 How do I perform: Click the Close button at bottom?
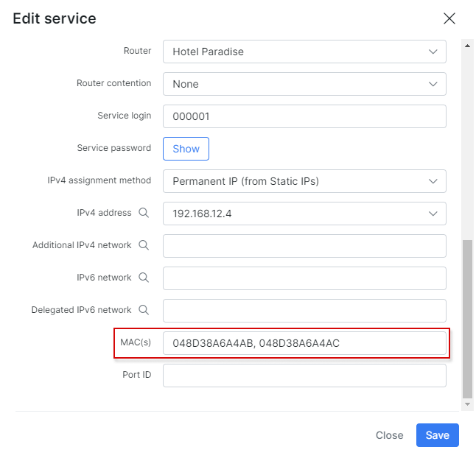(389, 435)
